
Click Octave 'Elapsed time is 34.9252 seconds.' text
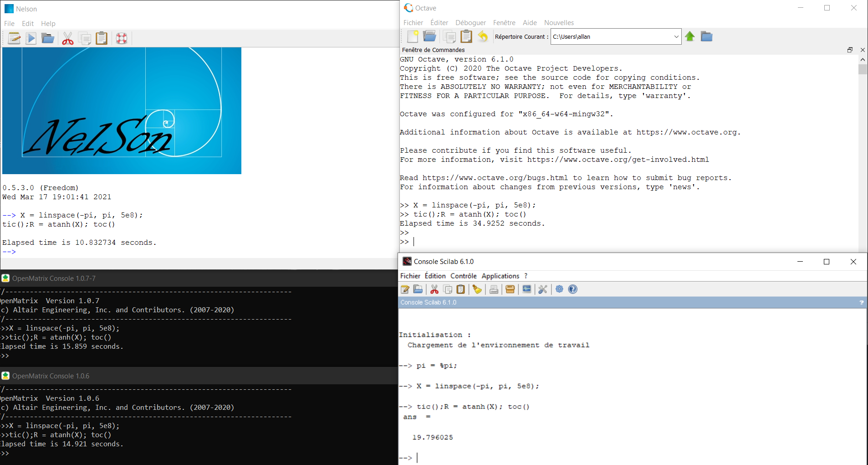click(x=472, y=223)
